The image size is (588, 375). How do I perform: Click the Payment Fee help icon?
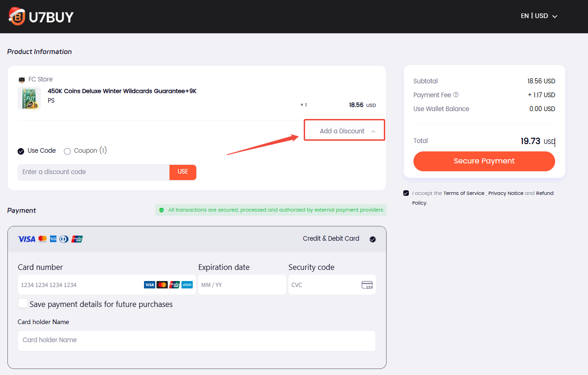456,95
